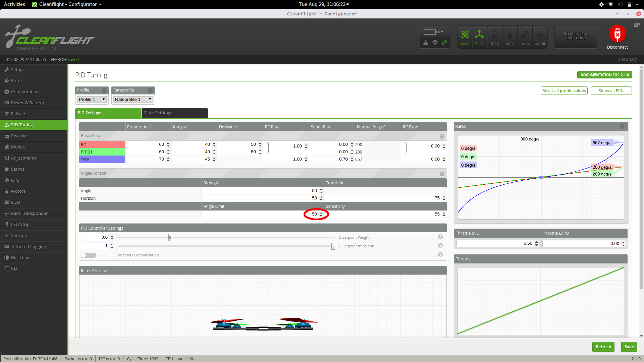This screenshot has height=362, width=644.
Task: Open Power & Battery in sidebar
Action: [34, 103]
